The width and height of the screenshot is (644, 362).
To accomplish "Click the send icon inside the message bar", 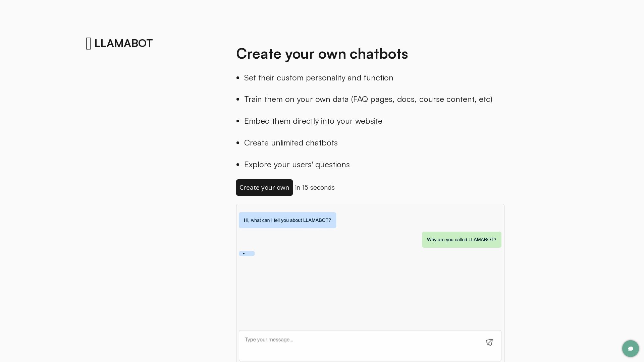I will [489, 342].
